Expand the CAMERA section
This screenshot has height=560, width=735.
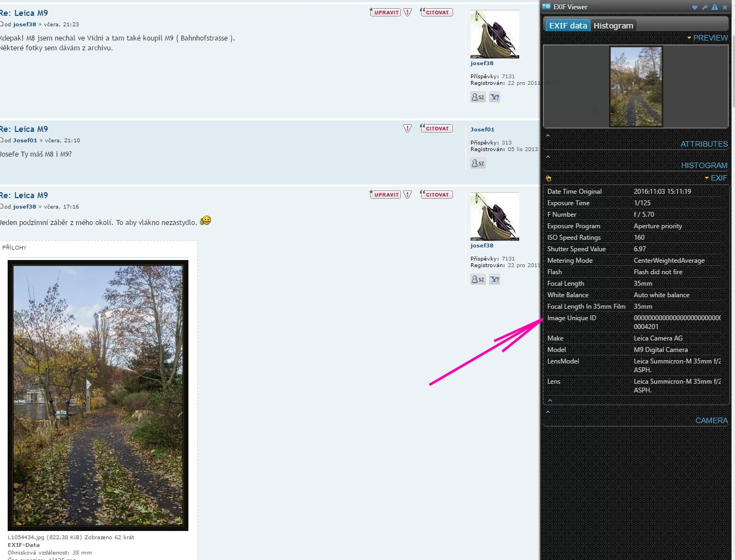point(711,420)
